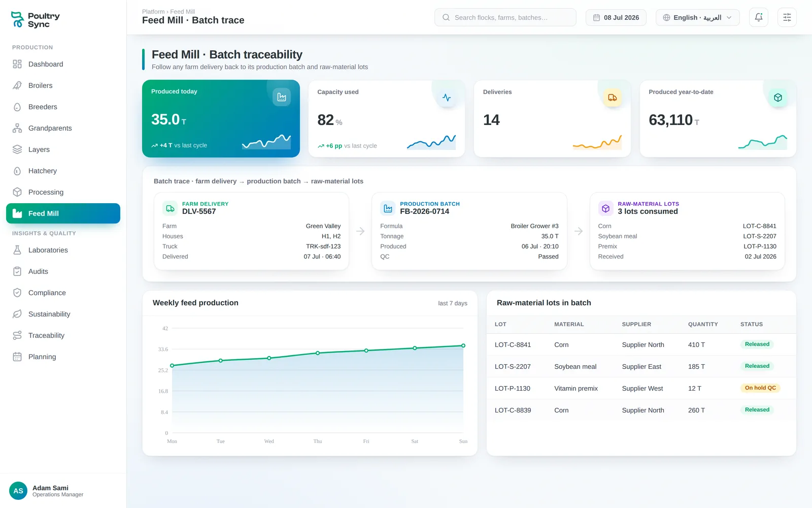Open the last 7 days range selector
812x508 pixels.
[453, 303]
